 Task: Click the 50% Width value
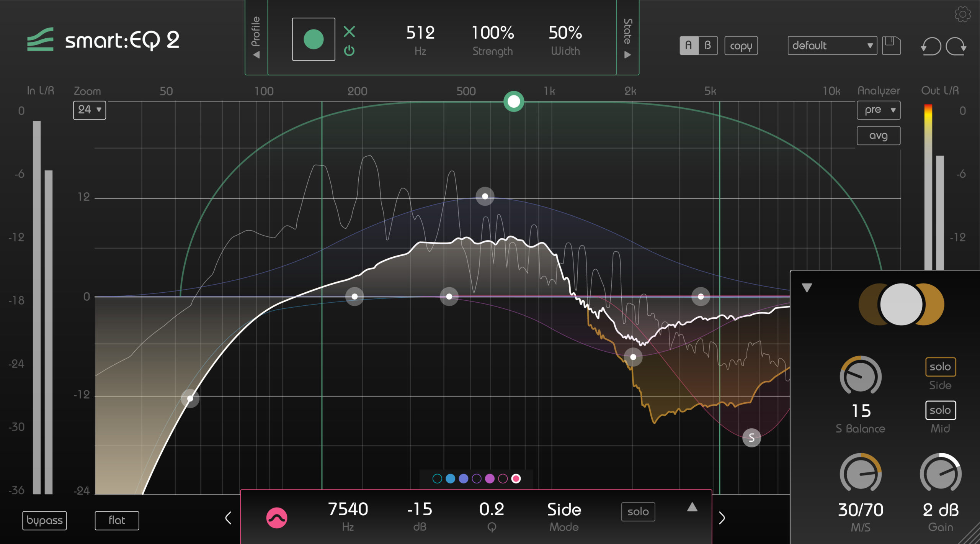point(565,33)
